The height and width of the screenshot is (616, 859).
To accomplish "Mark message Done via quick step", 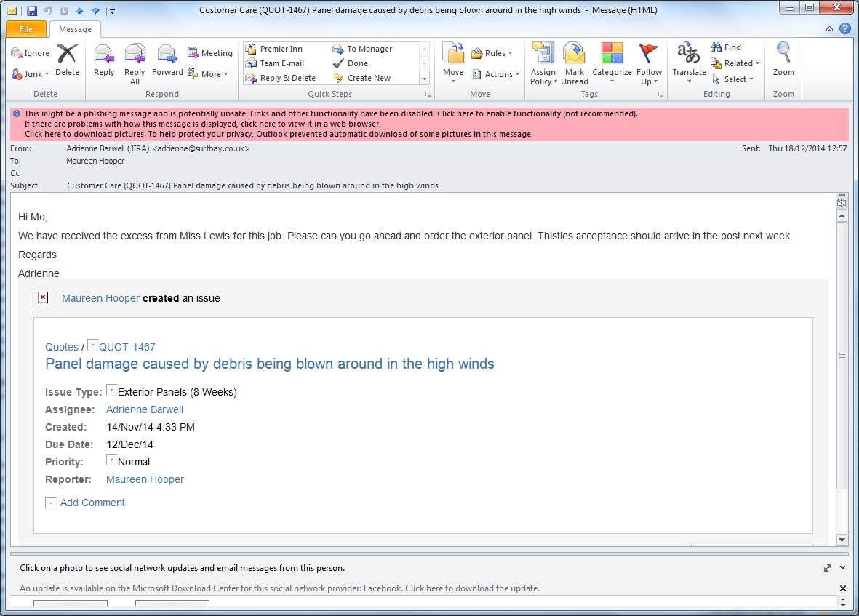I will (x=351, y=63).
